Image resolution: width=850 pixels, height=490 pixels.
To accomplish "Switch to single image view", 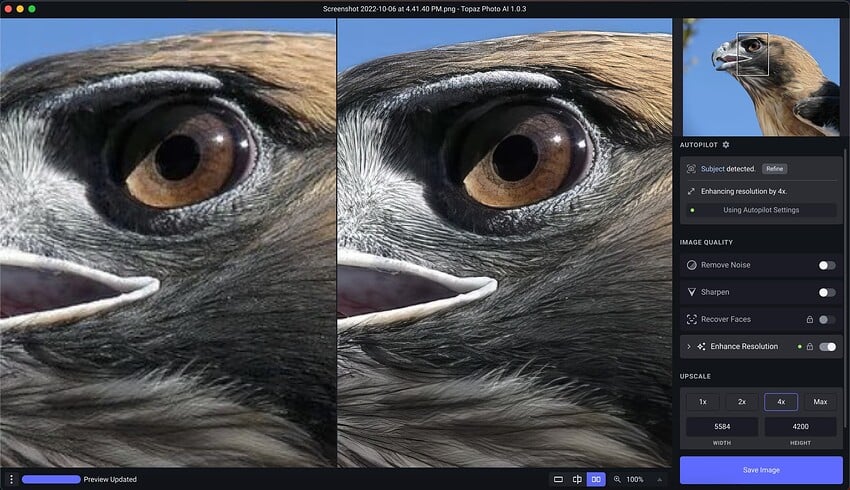I will [x=558, y=479].
